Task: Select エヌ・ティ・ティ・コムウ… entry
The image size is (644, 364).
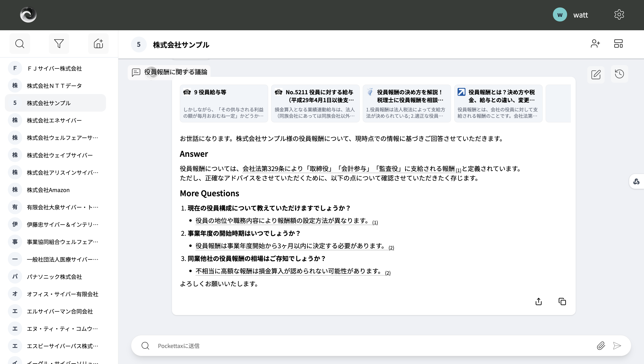Action: (55, 329)
